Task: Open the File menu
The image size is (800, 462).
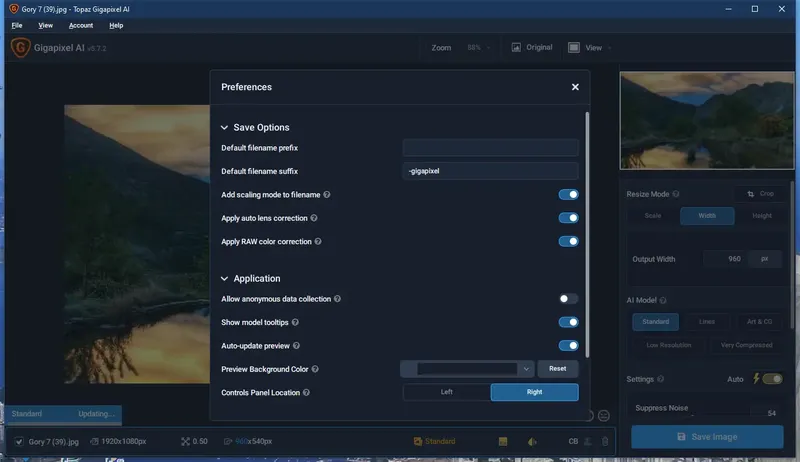Action: click(17, 25)
